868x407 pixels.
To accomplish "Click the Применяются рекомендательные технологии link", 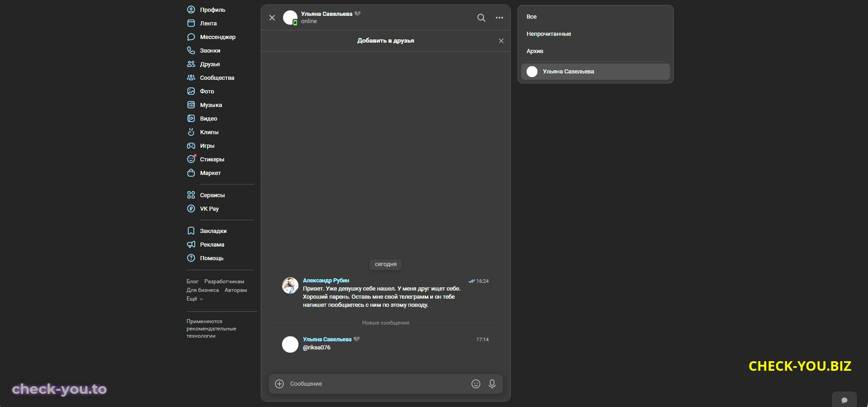I will click(211, 329).
